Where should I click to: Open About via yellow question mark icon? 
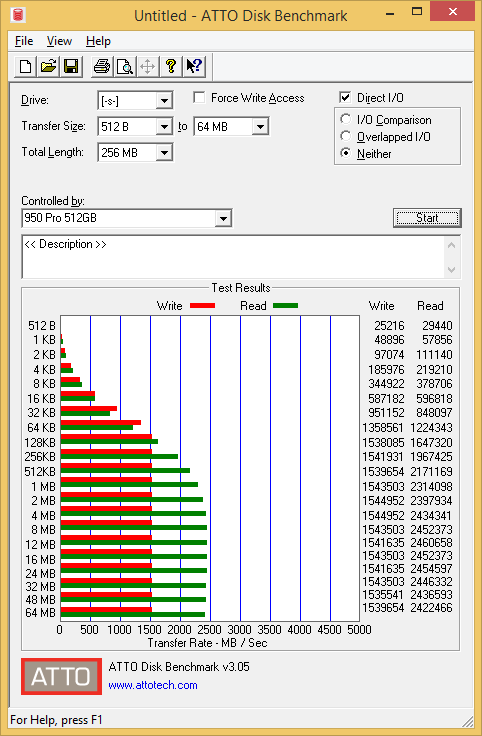tap(170, 66)
